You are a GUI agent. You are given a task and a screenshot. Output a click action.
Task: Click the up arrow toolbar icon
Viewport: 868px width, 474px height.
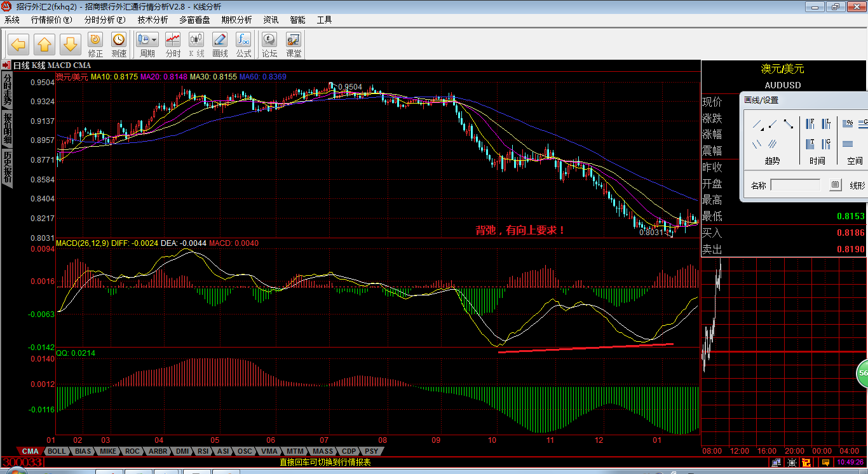[x=44, y=44]
